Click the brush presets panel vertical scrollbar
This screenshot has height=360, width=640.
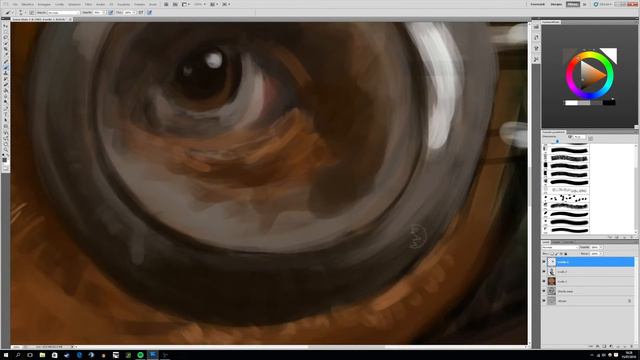click(636, 188)
